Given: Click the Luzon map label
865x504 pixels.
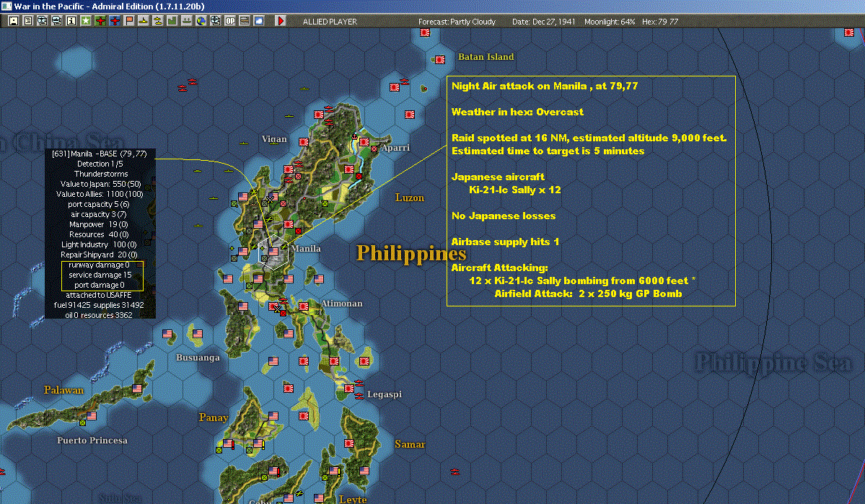Looking at the screenshot, I should coord(409,198).
